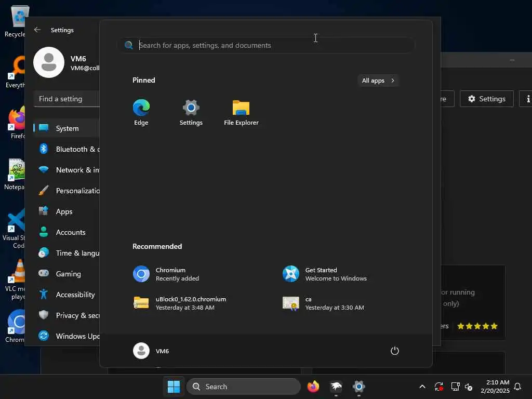Expand All apps list
Viewport: 532px width, 399px height.
pos(378,81)
